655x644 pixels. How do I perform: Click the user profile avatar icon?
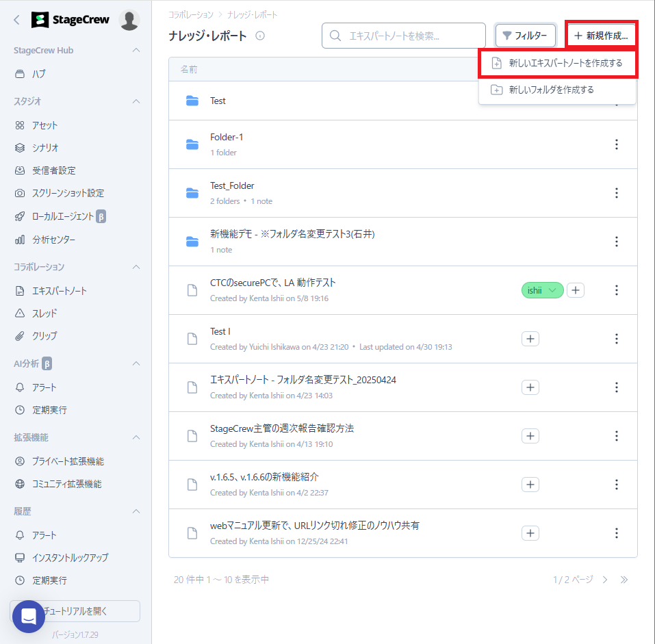click(x=129, y=20)
